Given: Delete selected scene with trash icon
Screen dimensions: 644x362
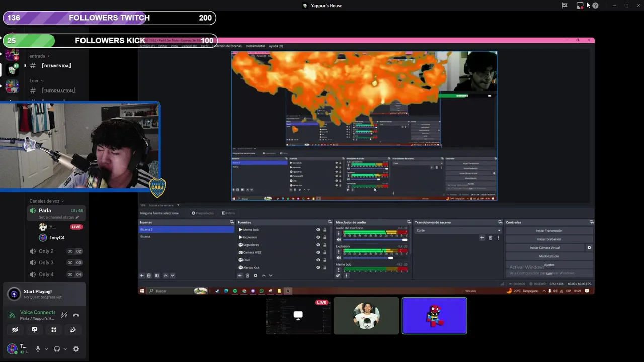Looking at the screenshot, I should pos(149,275).
